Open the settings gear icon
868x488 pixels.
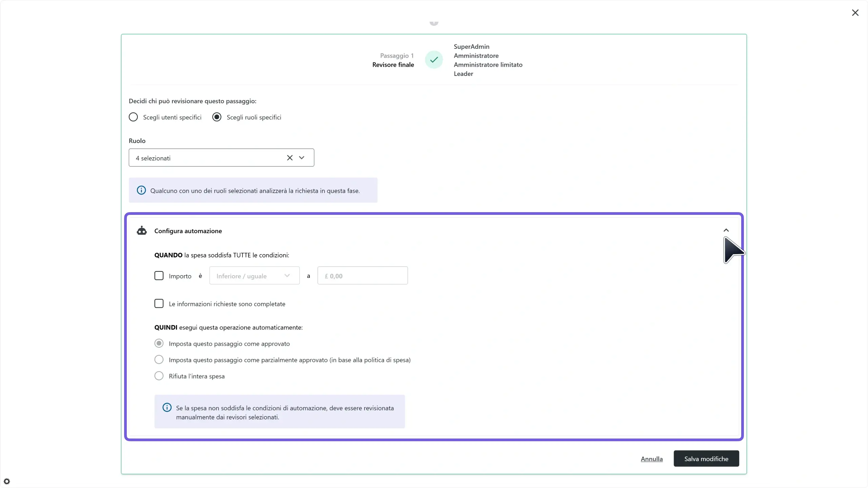click(x=7, y=481)
